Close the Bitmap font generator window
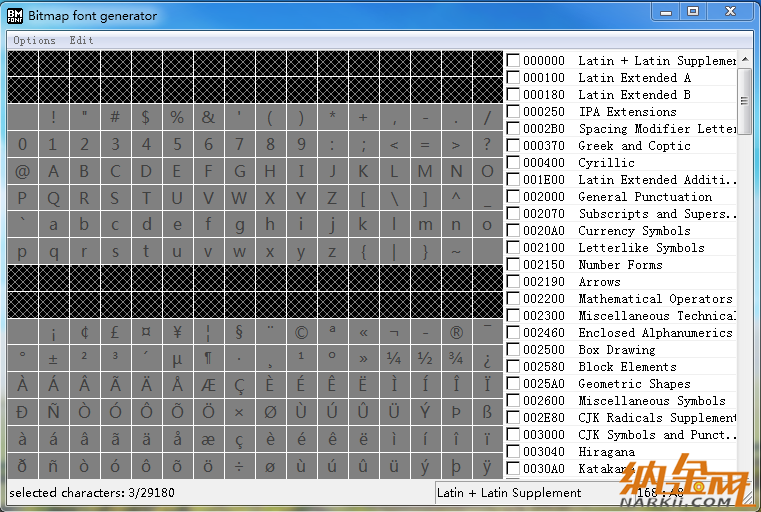This screenshot has width=761, height=512. tap(730, 12)
